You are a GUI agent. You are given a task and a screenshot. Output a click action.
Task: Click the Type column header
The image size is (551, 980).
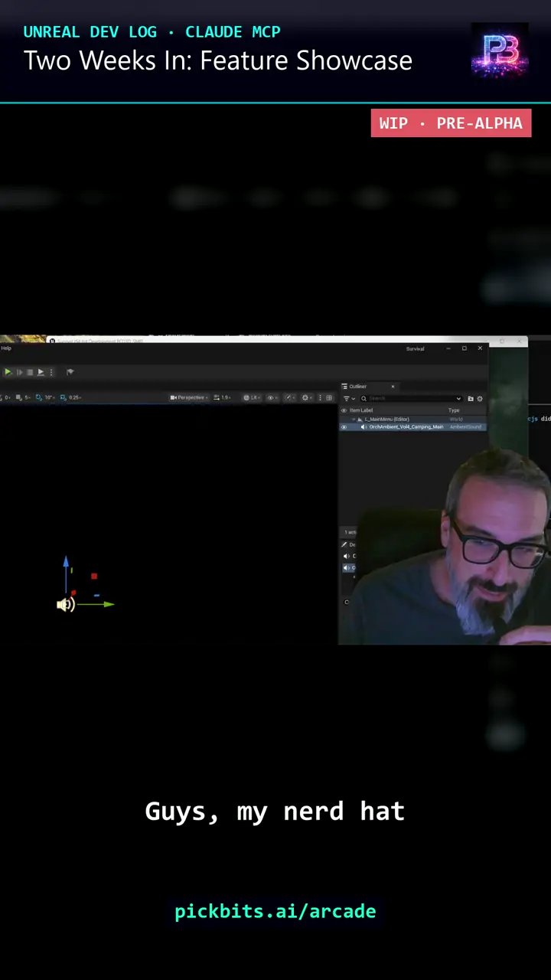[454, 410]
